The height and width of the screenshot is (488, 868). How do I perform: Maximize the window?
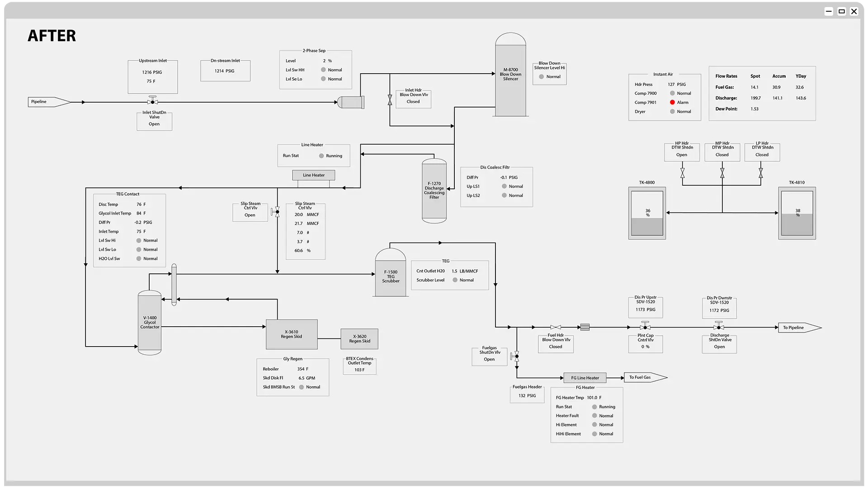[x=841, y=11]
